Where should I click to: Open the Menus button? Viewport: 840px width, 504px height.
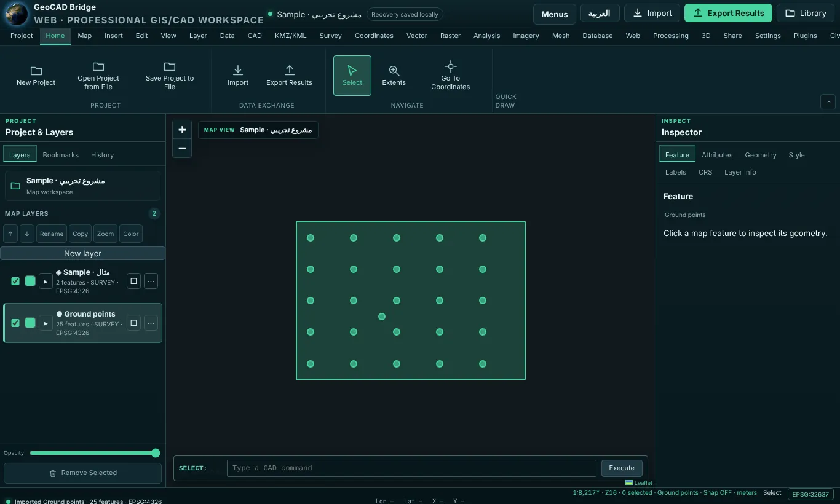[555, 14]
